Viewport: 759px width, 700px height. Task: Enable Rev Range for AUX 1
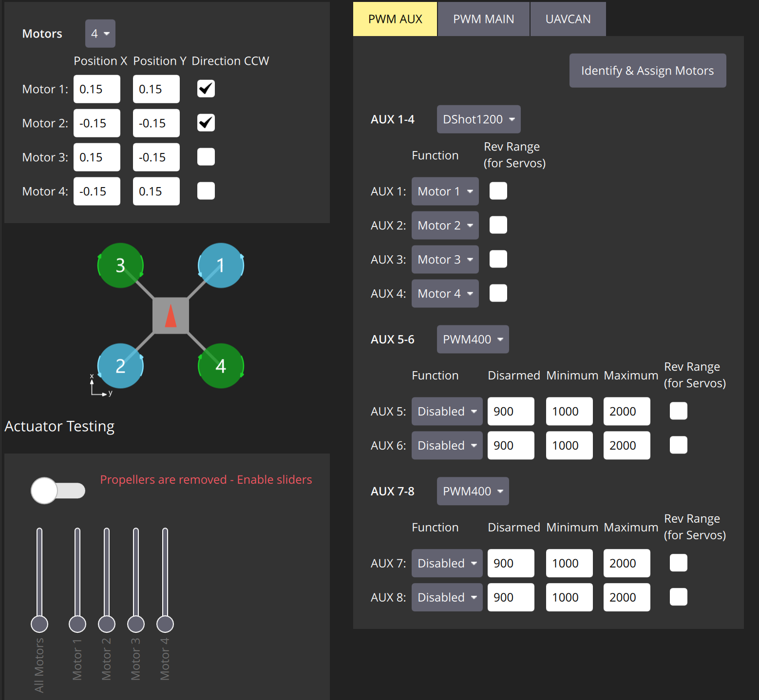click(498, 191)
